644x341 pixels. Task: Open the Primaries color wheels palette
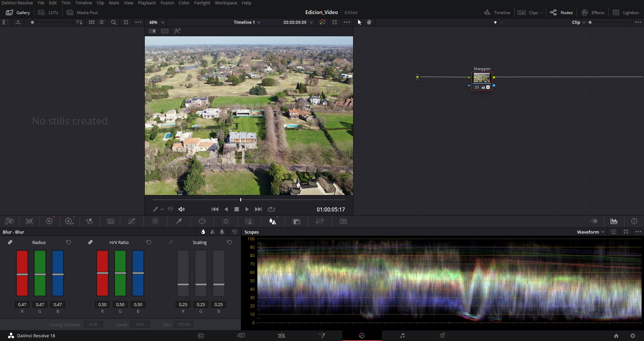[x=49, y=221]
